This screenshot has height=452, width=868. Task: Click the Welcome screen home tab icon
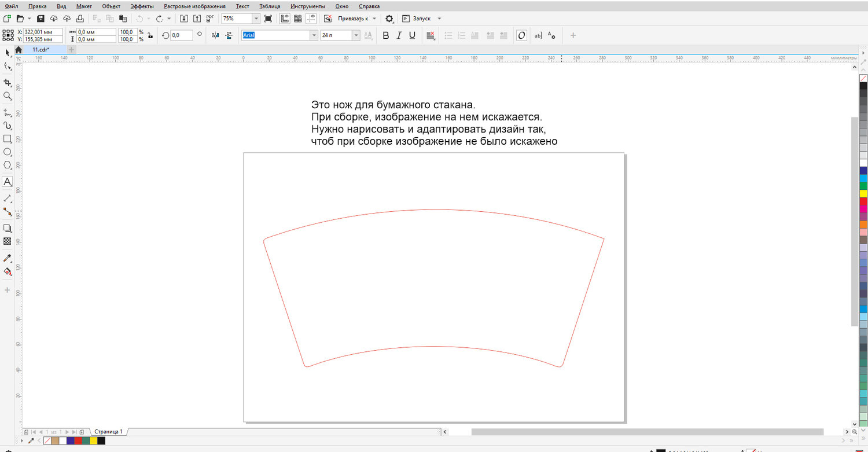pos(19,50)
